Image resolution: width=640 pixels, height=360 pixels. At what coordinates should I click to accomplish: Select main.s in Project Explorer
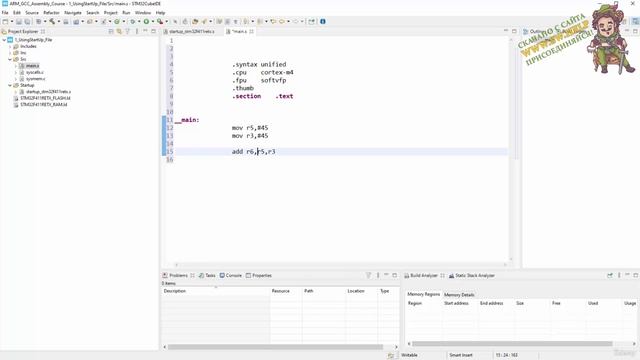click(x=32, y=66)
